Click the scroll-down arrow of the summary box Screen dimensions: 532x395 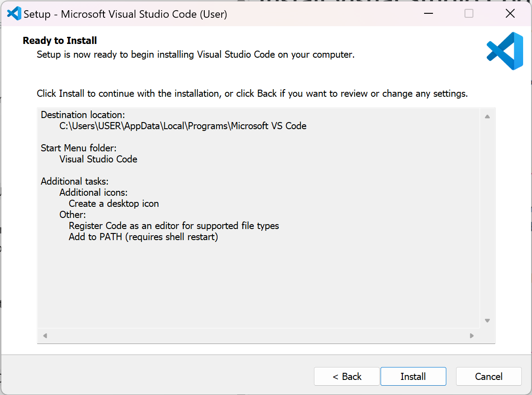click(487, 320)
